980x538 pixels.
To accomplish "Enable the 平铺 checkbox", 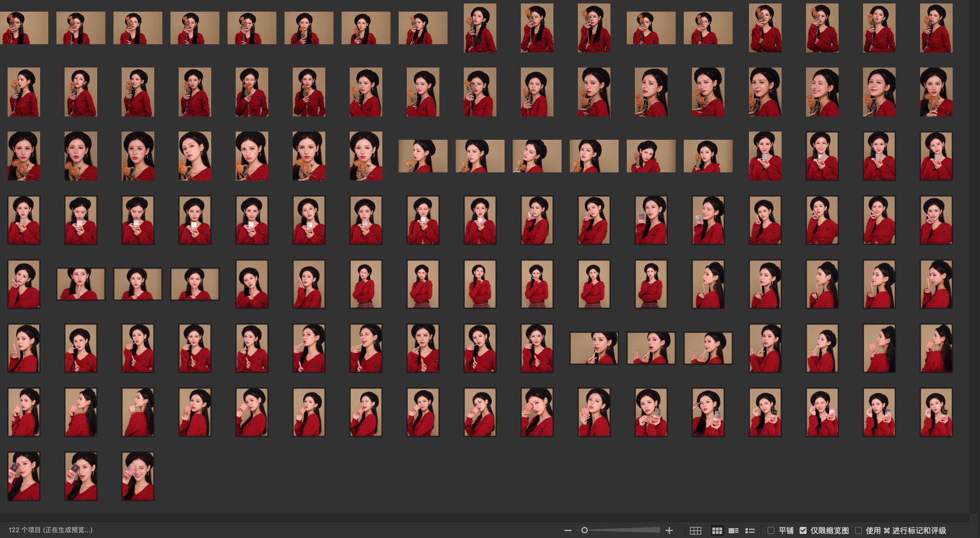I will pyautogui.click(x=771, y=530).
